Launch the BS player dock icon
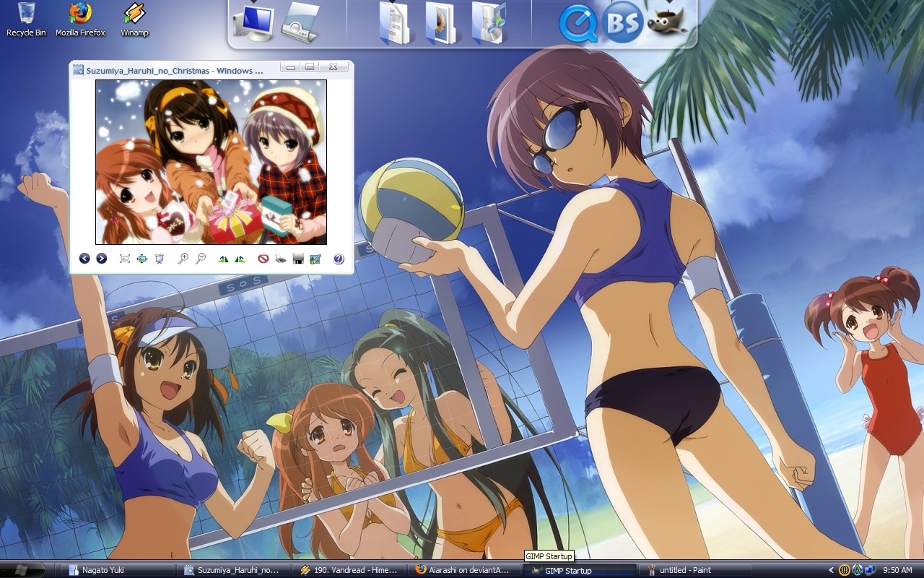The image size is (924, 578). (x=622, y=23)
